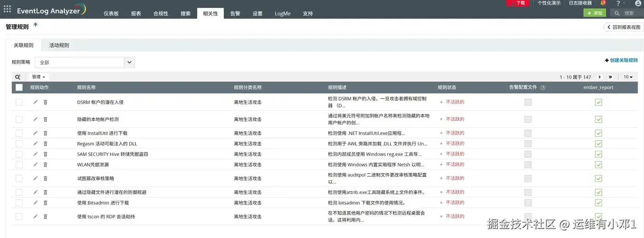
Task: Open the help question mark menu
Action: 618,3
